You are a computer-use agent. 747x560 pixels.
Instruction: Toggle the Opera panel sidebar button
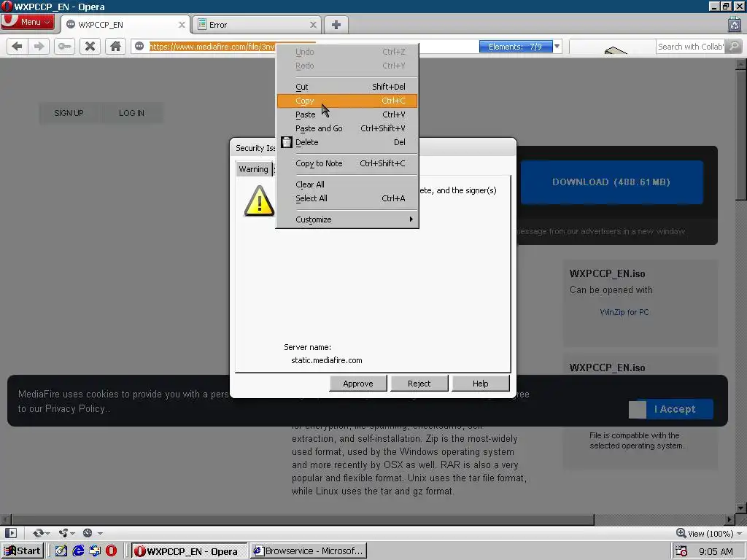point(10,533)
